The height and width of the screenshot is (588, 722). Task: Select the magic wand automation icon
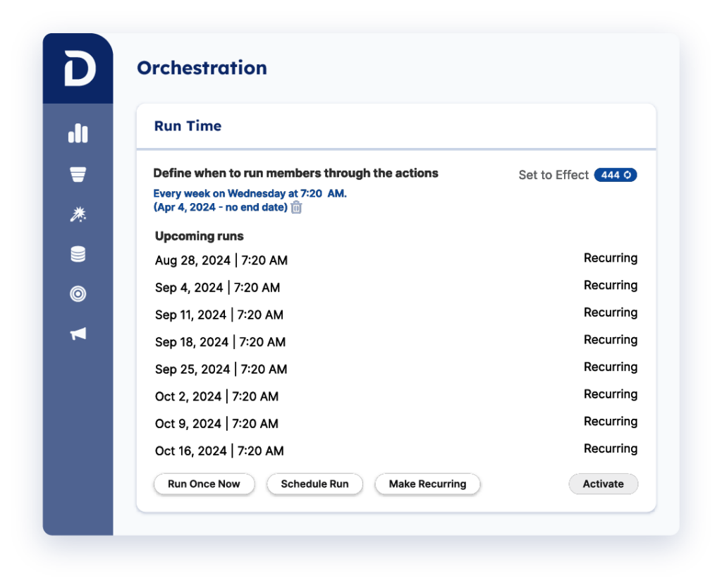click(78, 214)
